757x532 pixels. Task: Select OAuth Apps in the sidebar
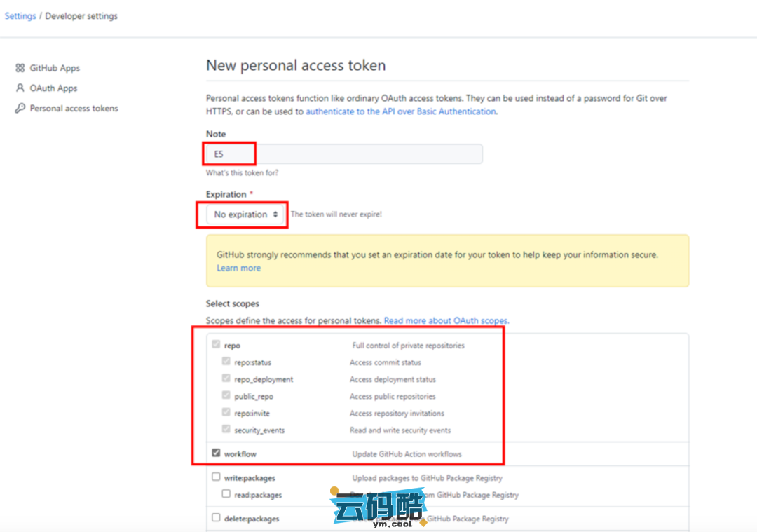[x=53, y=88]
